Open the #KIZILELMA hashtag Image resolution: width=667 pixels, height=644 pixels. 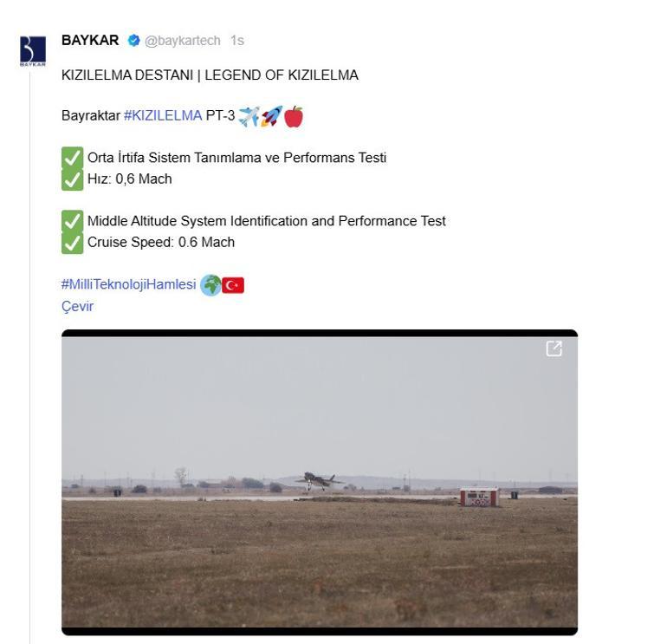pos(163,116)
